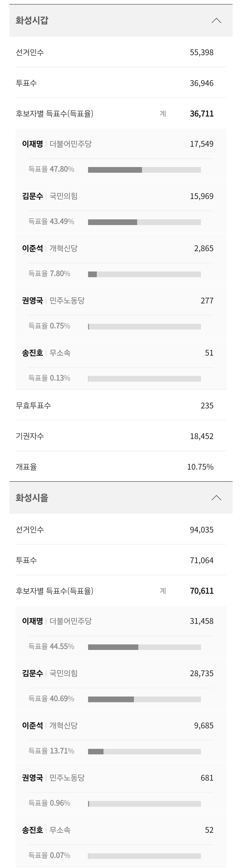Collapse the 화성시갑 section chevron
The height and width of the screenshot is (868, 242).
(216, 21)
